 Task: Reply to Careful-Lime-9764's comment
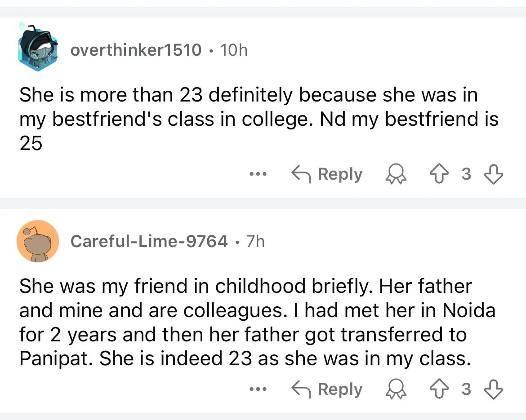coord(327,389)
